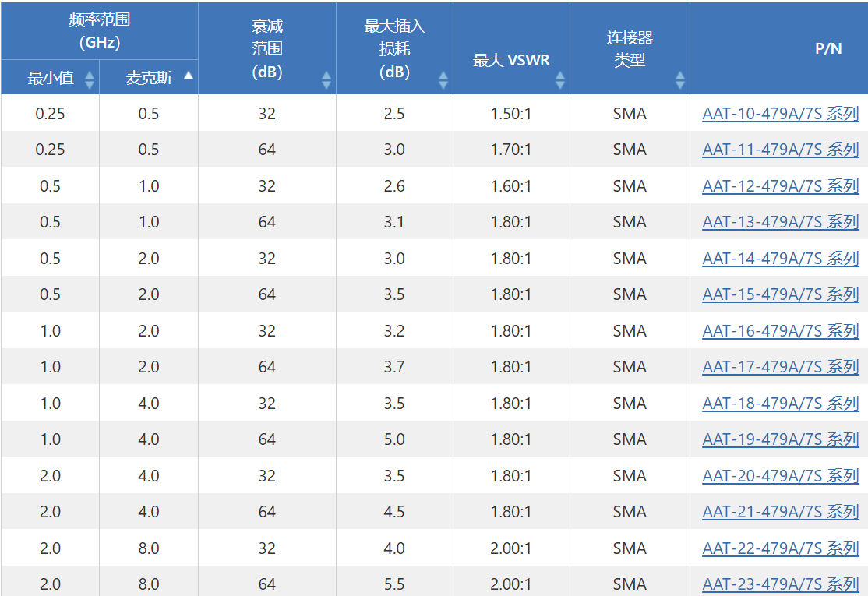Click the ascending sort arrow beside 麦克斯
Image resolution: width=868 pixels, height=596 pixels.
188,76
